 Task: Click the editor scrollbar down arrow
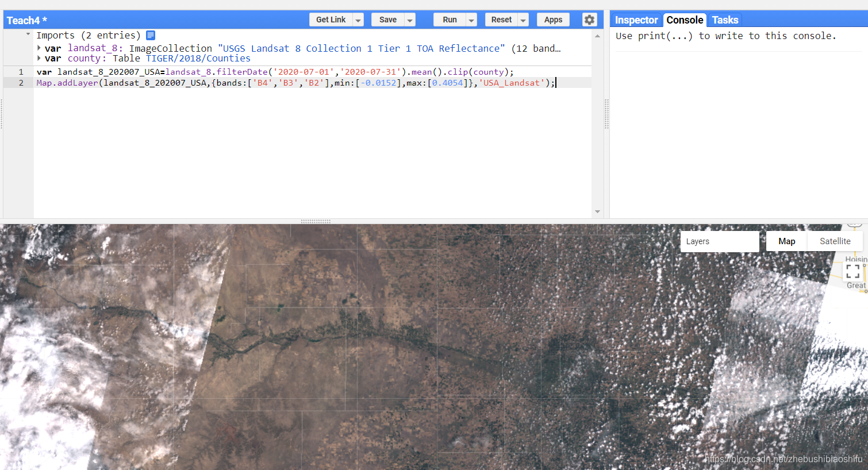tap(597, 211)
